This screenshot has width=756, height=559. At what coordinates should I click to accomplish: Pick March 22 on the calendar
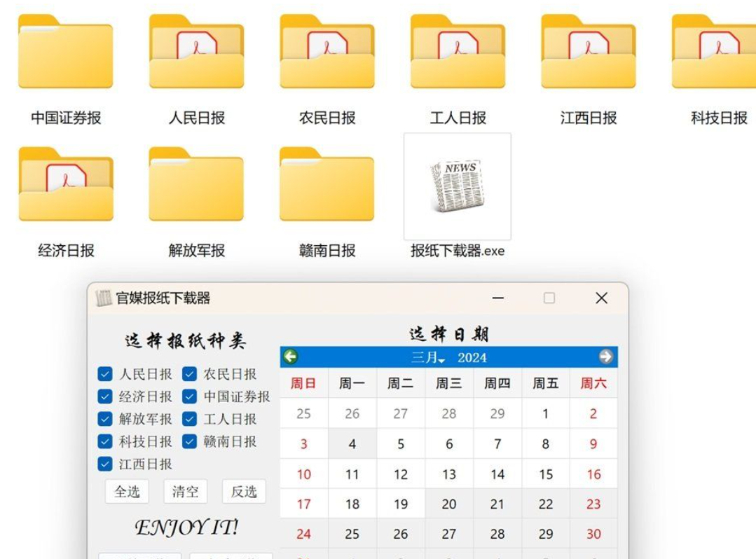(545, 504)
